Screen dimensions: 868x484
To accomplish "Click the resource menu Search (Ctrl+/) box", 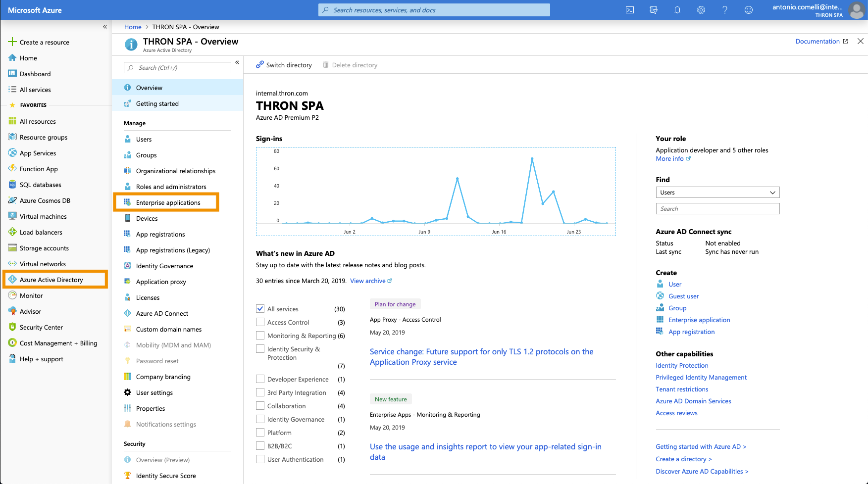I will (177, 68).
